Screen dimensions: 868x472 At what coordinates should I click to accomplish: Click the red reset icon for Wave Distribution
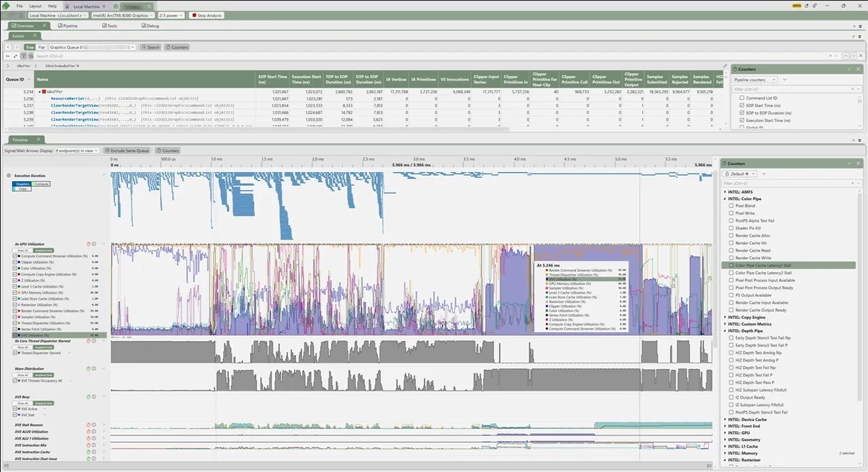click(88, 369)
